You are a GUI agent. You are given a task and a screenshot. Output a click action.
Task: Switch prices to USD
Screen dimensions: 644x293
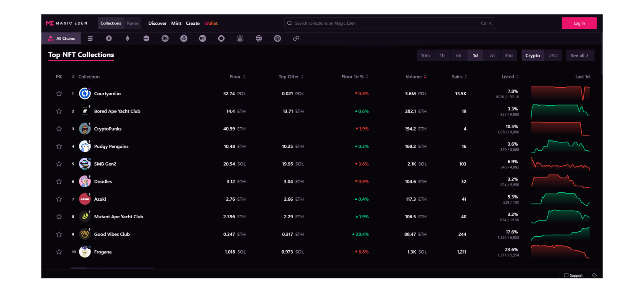click(x=553, y=55)
